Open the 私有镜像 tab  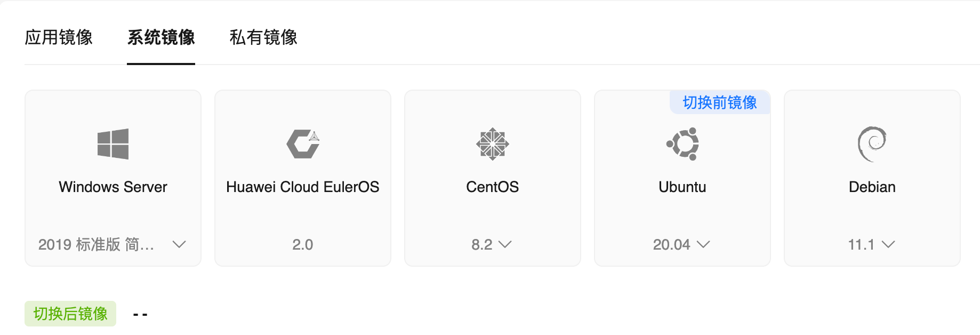[x=263, y=37]
